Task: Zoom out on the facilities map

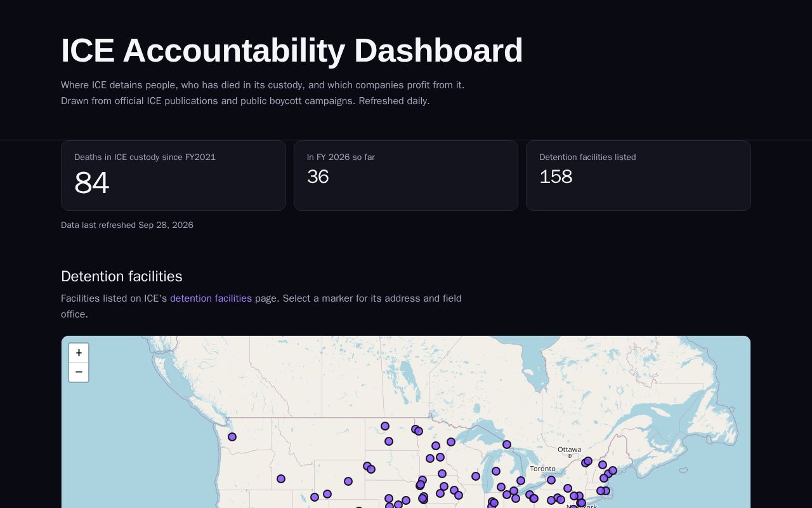Action: pyautogui.click(x=79, y=372)
